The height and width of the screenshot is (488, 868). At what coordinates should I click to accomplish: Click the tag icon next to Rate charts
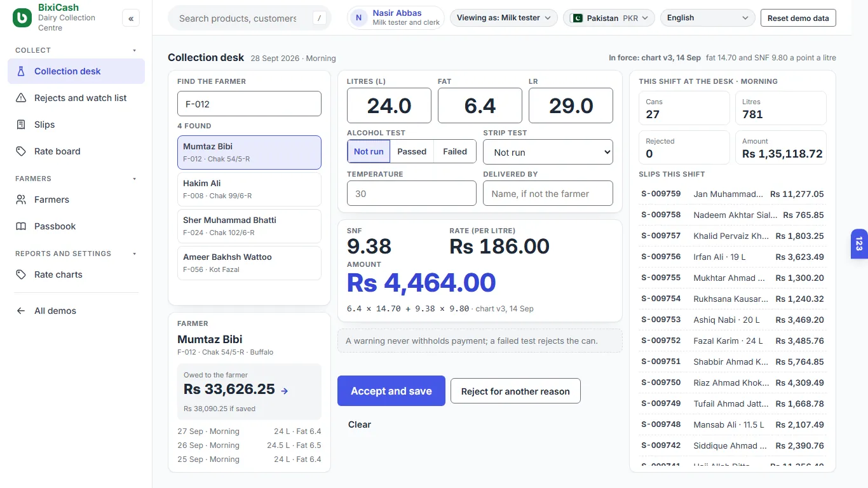tap(21, 274)
